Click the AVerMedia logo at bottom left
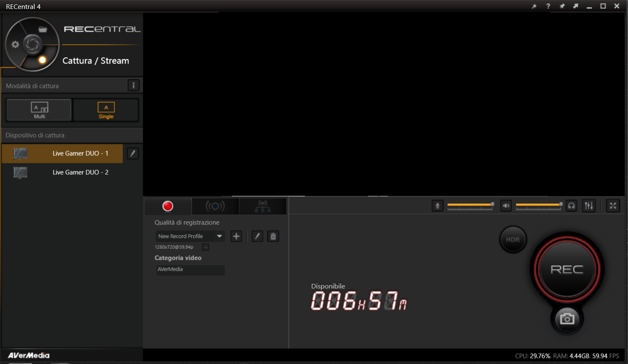This screenshot has width=628, height=364. [x=29, y=356]
